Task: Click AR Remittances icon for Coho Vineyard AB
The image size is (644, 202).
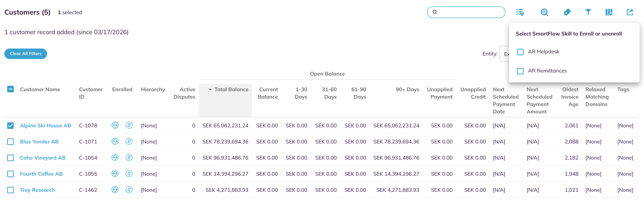Action: click(129, 157)
